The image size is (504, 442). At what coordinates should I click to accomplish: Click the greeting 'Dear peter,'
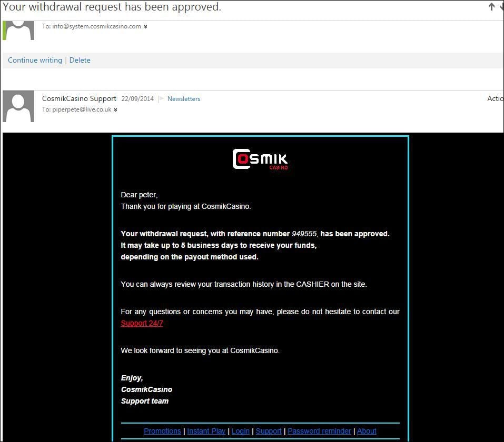click(139, 195)
